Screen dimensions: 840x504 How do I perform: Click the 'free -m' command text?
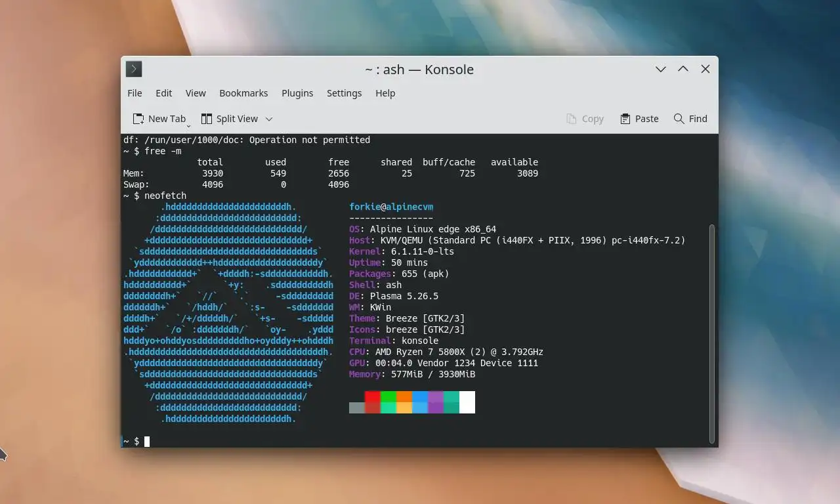pyautogui.click(x=163, y=151)
